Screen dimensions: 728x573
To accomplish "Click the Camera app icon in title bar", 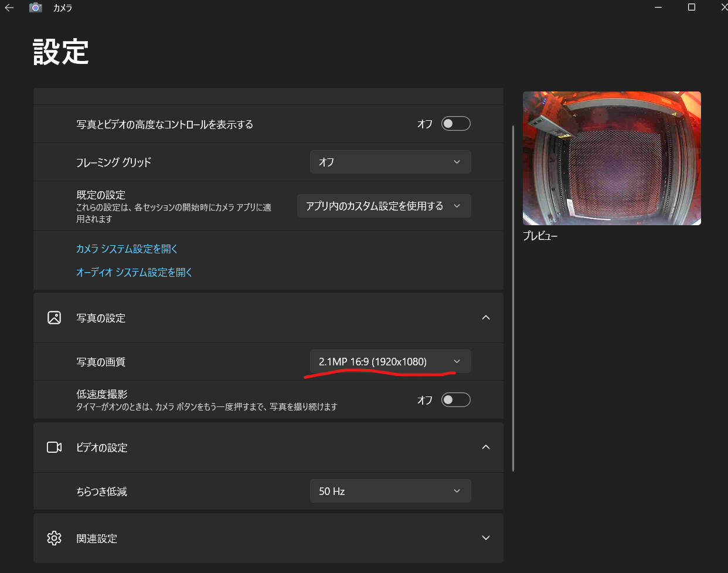I will click(36, 8).
